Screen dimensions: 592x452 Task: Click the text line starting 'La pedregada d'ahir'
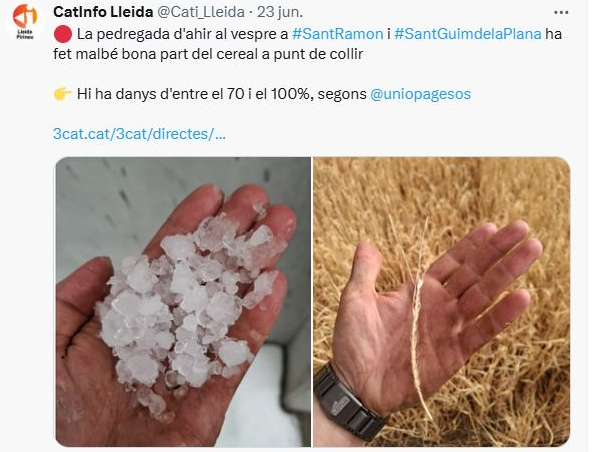[307, 34]
